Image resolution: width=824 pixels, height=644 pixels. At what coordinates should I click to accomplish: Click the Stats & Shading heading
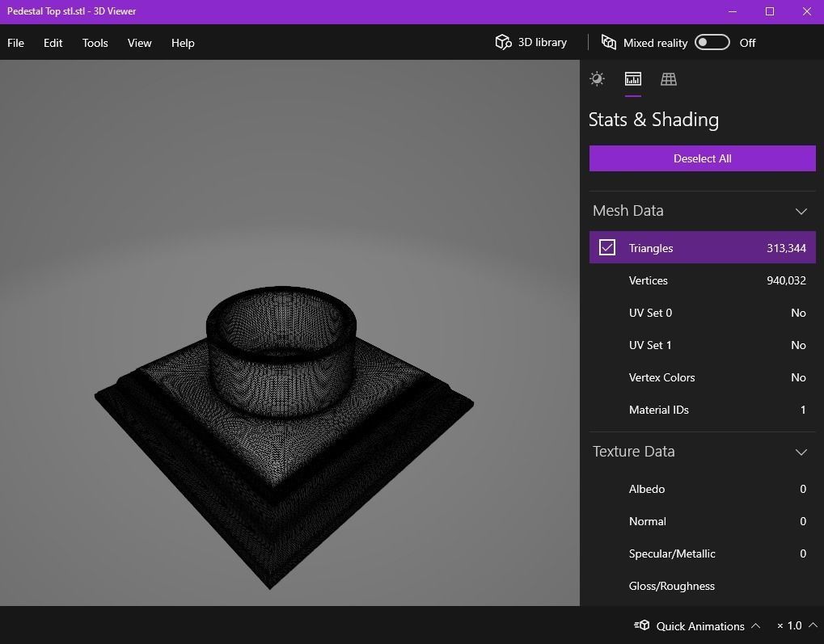point(653,120)
